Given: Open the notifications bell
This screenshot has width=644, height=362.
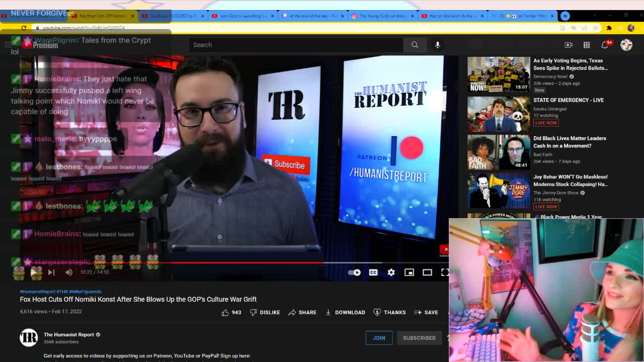Looking at the screenshot, I should (605, 45).
